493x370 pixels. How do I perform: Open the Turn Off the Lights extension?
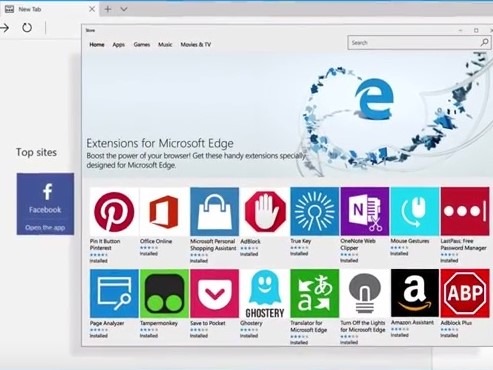[365, 293]
